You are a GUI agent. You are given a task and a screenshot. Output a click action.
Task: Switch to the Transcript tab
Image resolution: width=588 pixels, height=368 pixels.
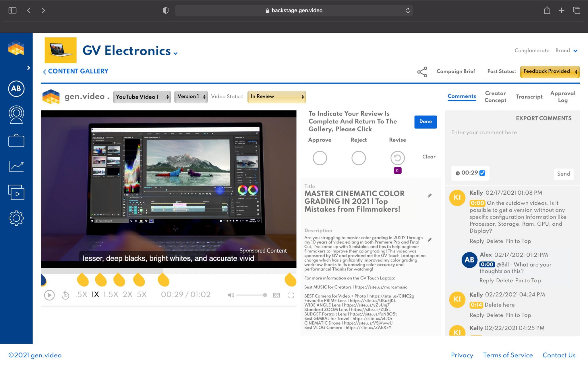point(529,97)
